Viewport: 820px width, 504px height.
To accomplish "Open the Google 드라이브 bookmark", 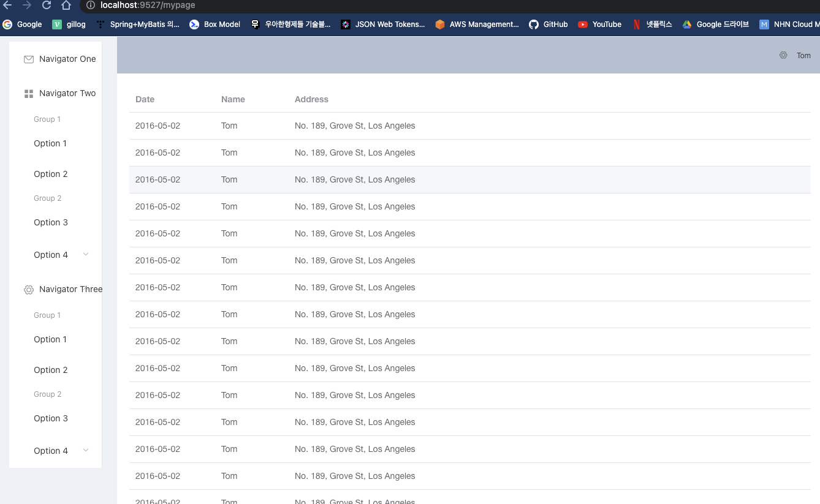I will click(x=716, y=24).
